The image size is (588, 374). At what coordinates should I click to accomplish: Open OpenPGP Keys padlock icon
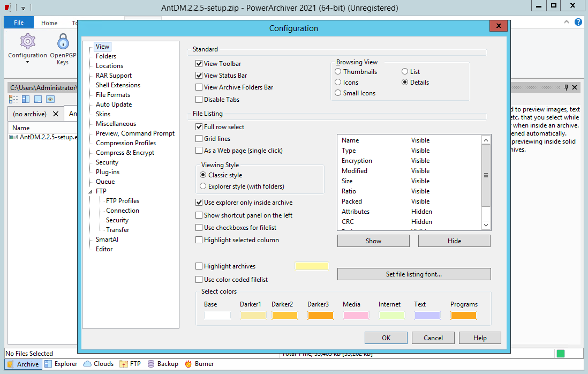point(63,41)
